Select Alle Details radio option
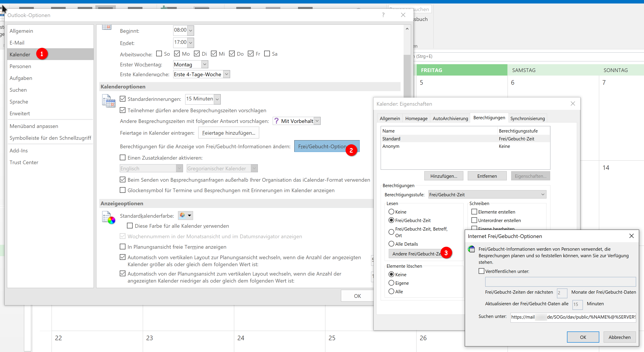Viewport: 644px width, 352px height. coord(391,244)
